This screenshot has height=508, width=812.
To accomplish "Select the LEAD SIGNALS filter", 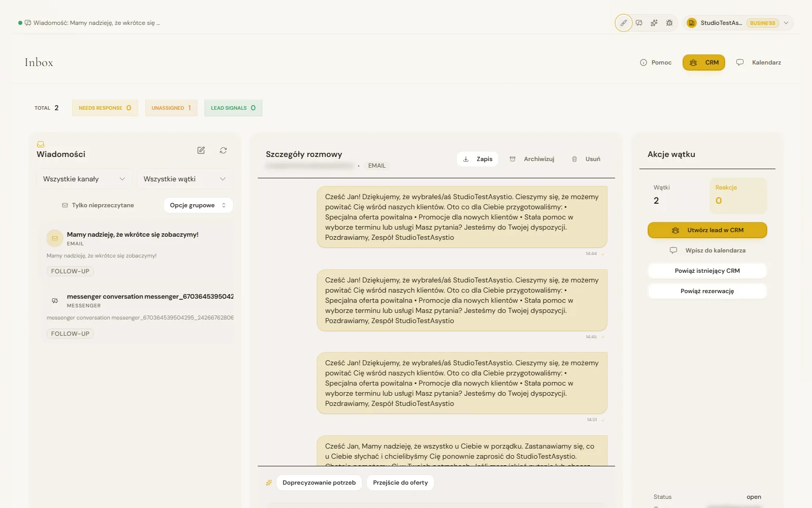I will [x=233, y=108].
